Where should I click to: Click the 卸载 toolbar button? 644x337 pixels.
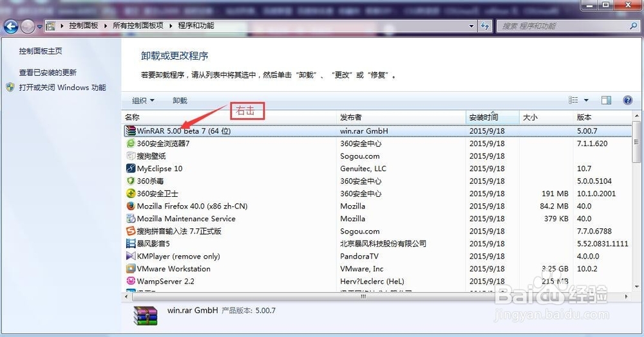click(x=180, y=100)
